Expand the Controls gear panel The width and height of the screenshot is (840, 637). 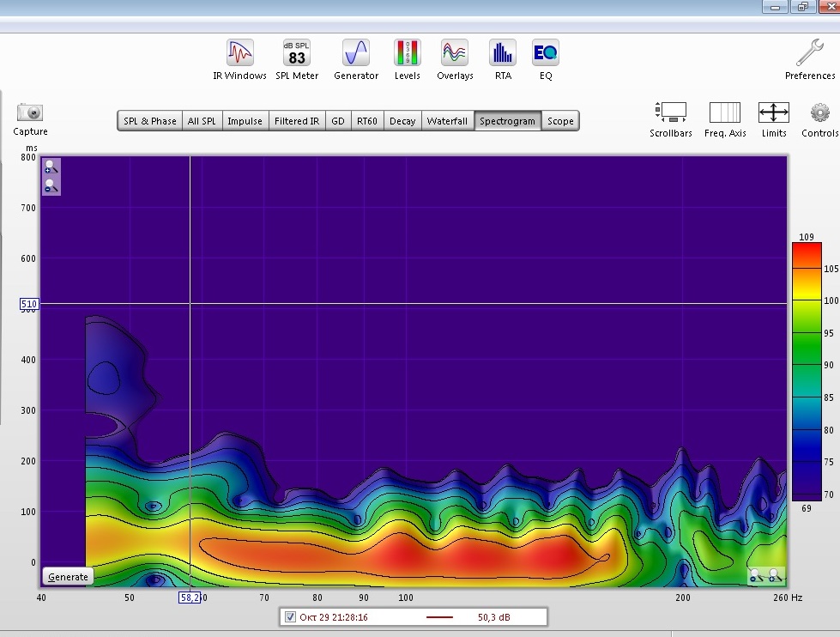coord(819,112)
